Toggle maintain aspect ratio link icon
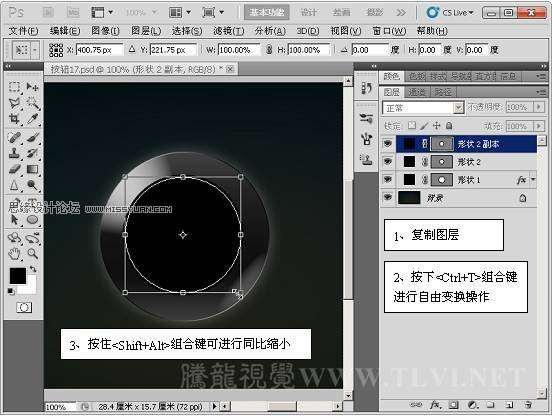Viewport: 552px width, 416px height. click(269, 49)
